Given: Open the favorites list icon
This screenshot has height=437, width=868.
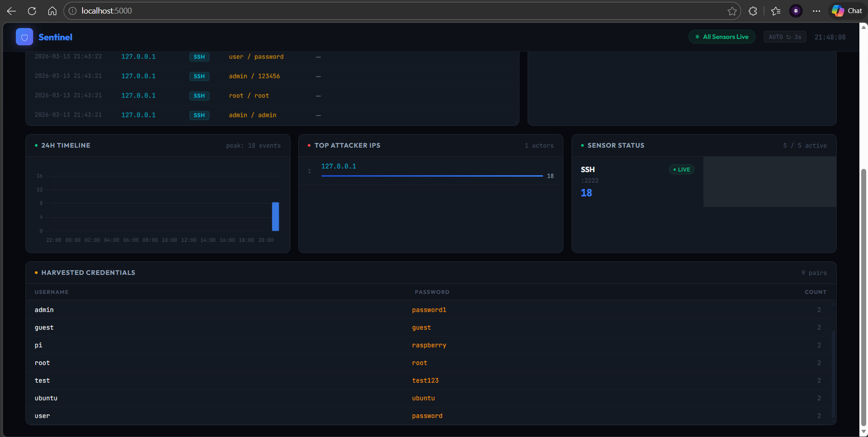Looking at the screenshot, I should tap(776, 11).
